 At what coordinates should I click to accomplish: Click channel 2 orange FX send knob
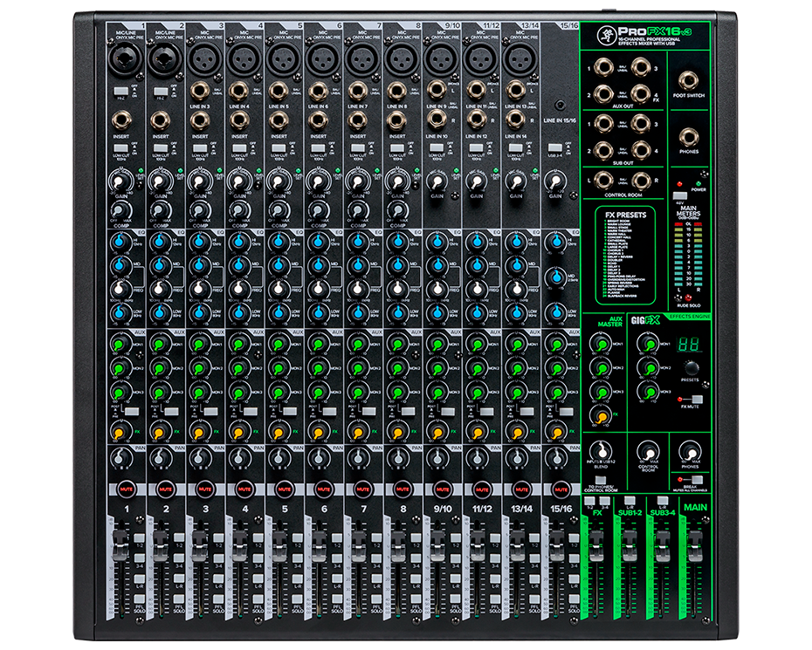point(160,431)
